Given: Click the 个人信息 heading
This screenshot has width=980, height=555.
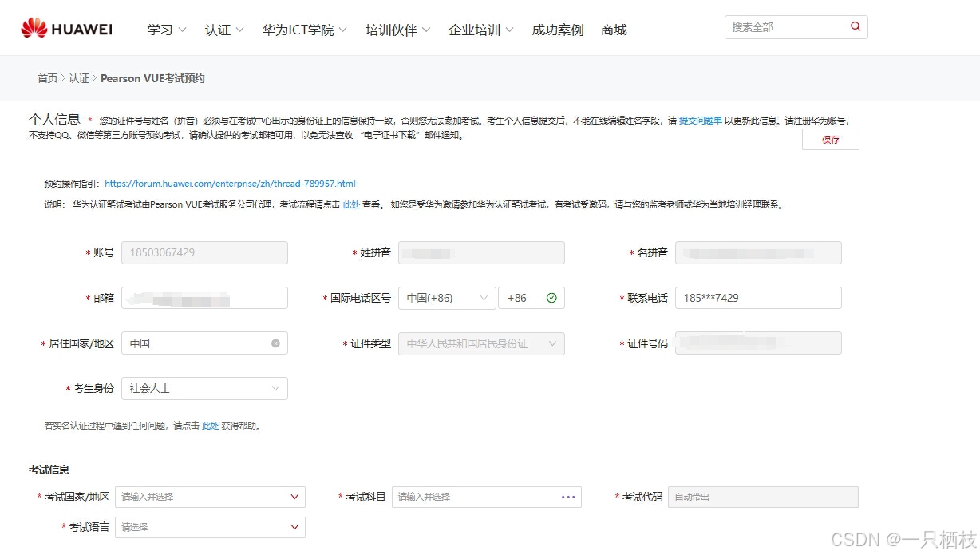Looking at the screenshot, I should point(54,119).
